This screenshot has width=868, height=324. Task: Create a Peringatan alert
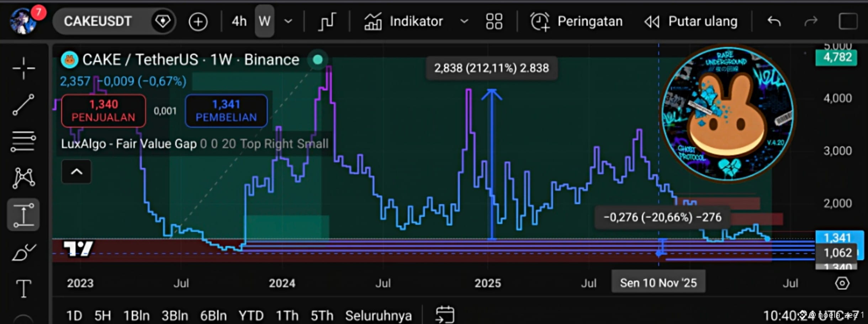(x=576, y=21)
